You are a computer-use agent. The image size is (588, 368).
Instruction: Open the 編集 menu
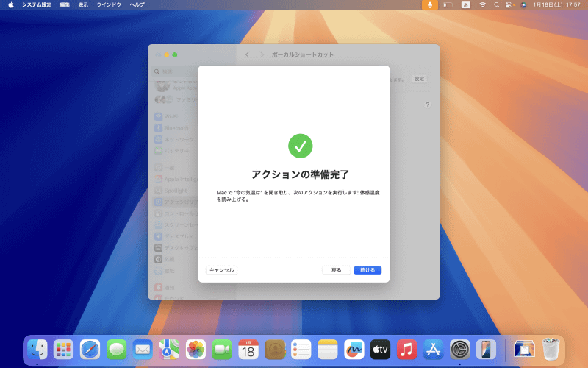(x=65, y=4)
